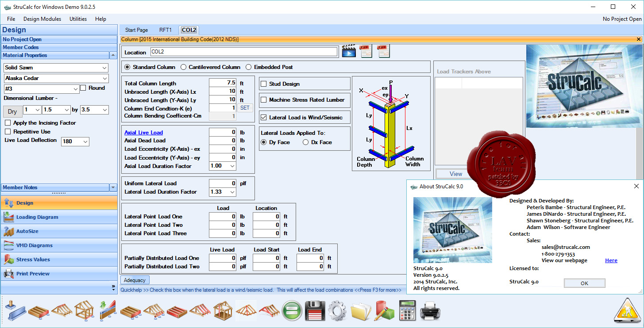Enable the Repetitive Use checkbox
The image size is (644, 328).
click(8, 132)
